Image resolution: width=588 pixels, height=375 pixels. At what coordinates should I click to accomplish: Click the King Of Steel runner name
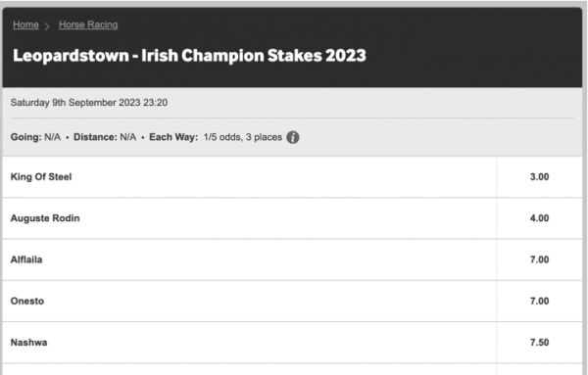41,177
